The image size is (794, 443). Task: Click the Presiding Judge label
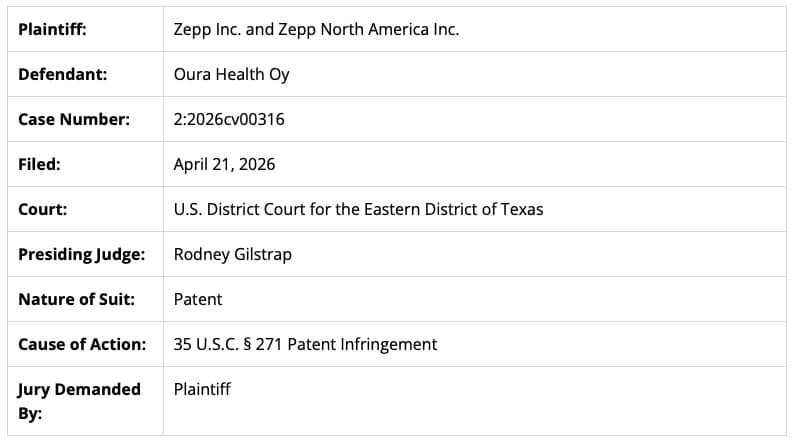tap(81, 254)
